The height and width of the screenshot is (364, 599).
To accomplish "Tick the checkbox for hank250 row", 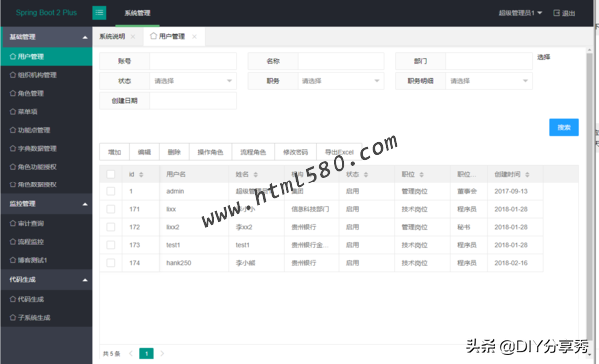I will coord(111,263).
